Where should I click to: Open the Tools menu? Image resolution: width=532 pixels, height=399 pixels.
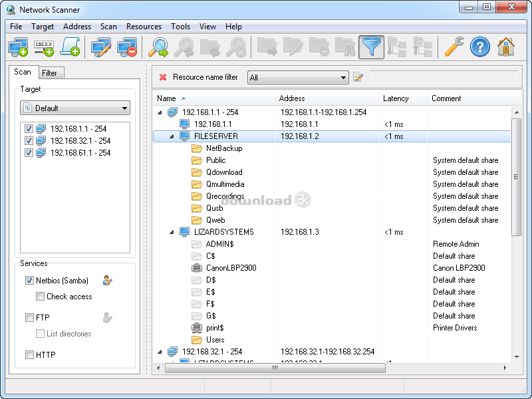(x=180, y=27)
